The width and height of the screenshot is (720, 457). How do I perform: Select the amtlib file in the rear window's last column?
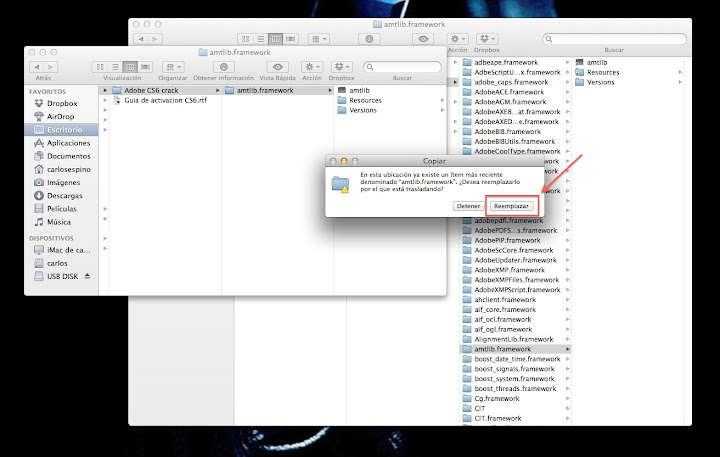coord(596,62)
